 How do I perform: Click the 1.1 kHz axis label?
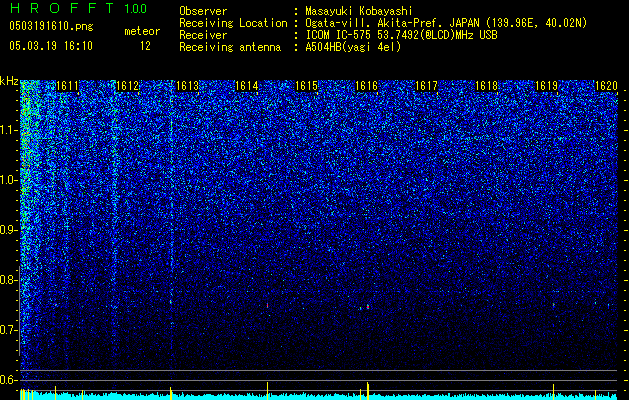click(x=8, y=130)
